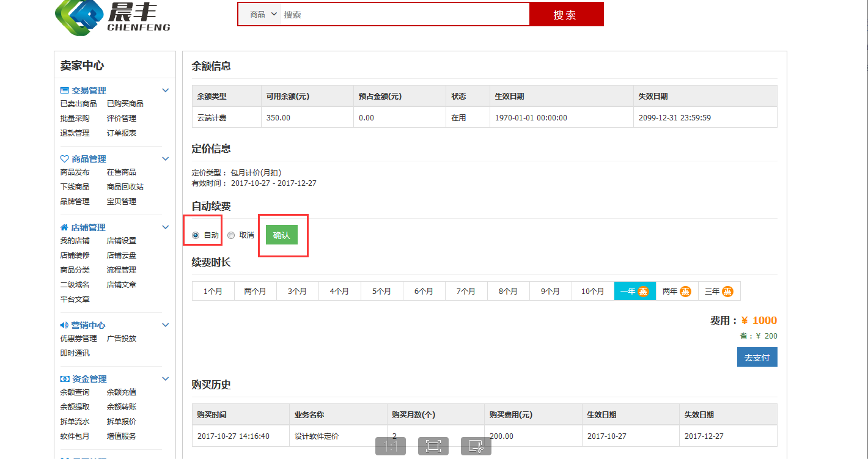This screenshot has height=459, width=868.
Task: Collapse the 商品管理 section chevron
Action: point(165,159)
